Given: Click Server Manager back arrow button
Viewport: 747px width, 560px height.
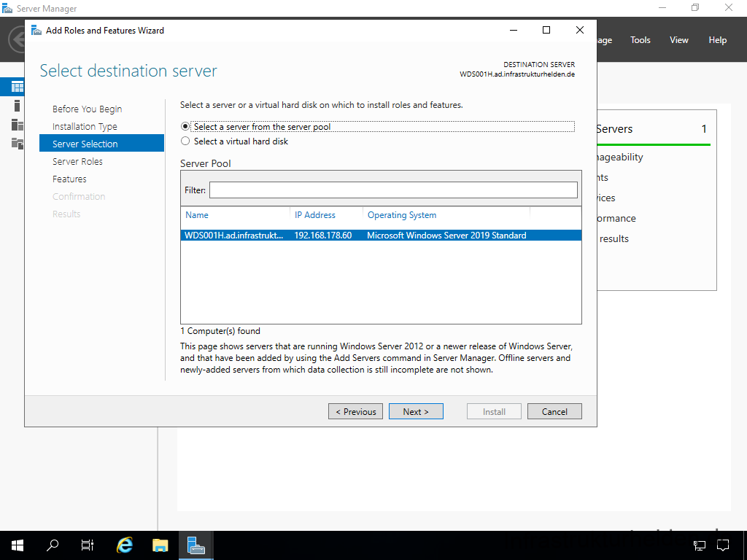Looking at the screenshot, I should (x=16, y=40).
